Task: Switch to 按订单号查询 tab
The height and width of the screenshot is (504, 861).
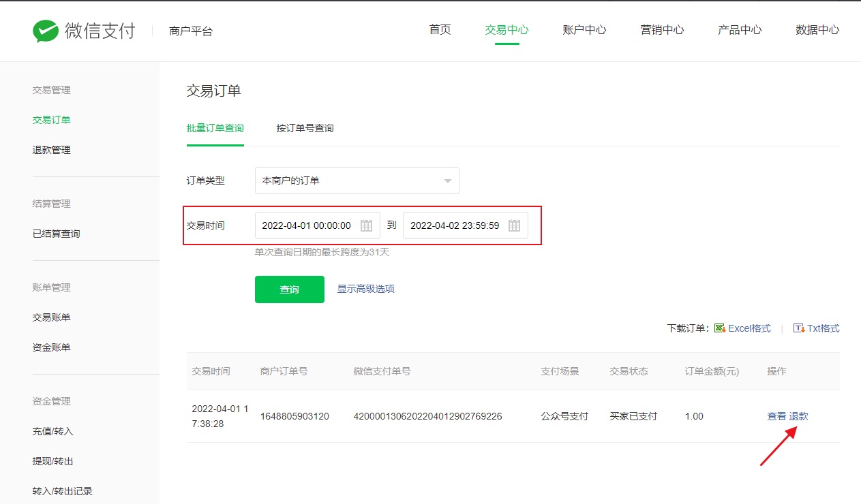Action: [305, 128]
